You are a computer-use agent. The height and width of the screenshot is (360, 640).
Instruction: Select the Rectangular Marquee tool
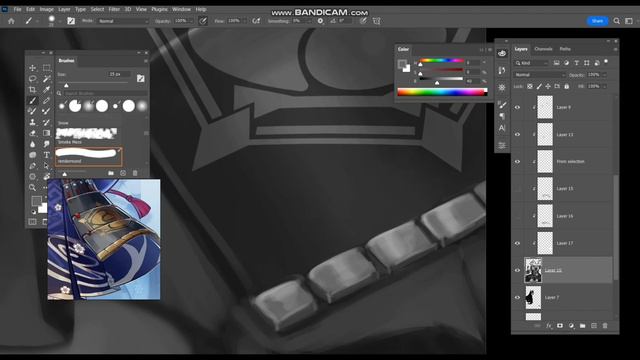click(x=46, y=68)
